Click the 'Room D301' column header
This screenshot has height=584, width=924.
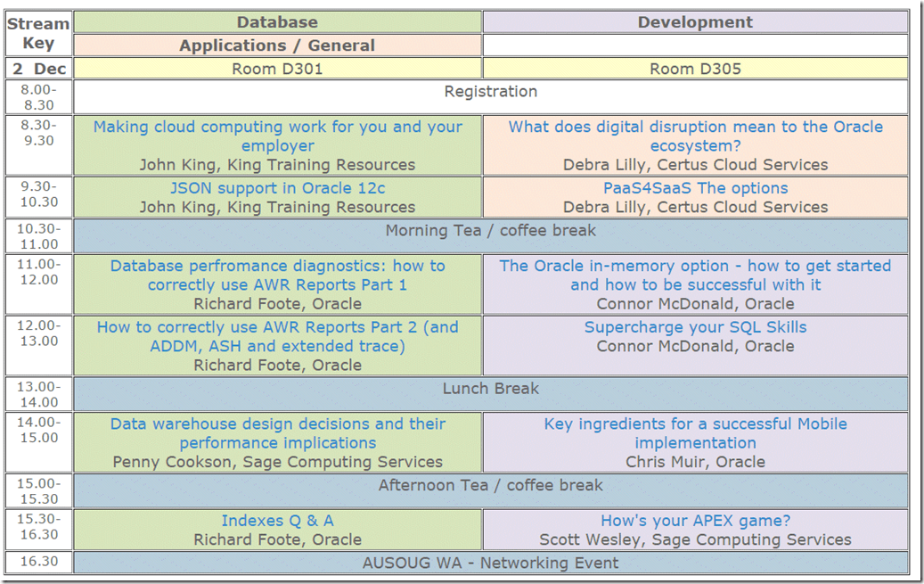coord(278,69)
